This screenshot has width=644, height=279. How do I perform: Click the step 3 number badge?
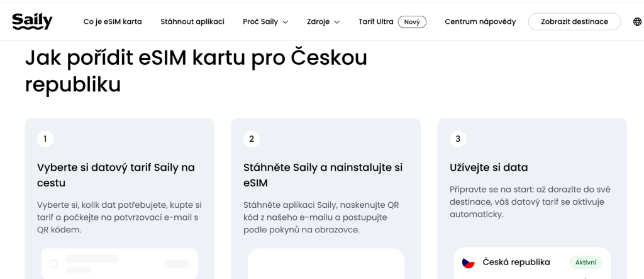[x=458, y=139]
